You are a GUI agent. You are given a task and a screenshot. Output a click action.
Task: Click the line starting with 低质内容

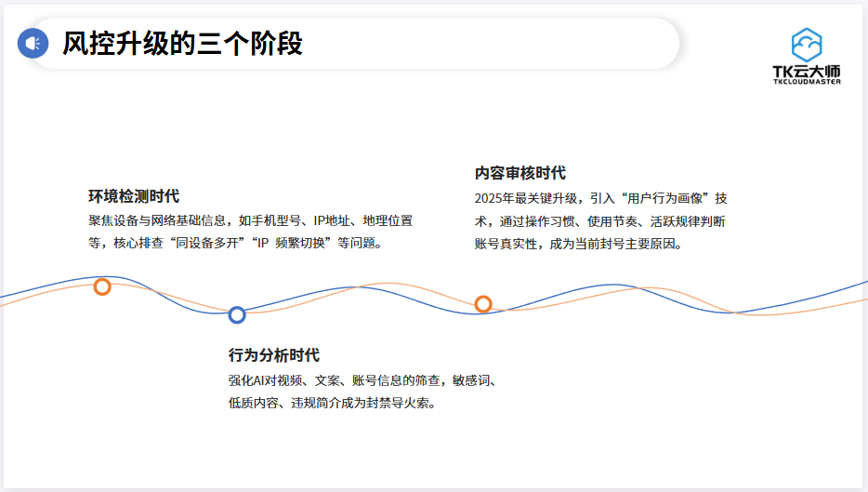tap(332, 404)
